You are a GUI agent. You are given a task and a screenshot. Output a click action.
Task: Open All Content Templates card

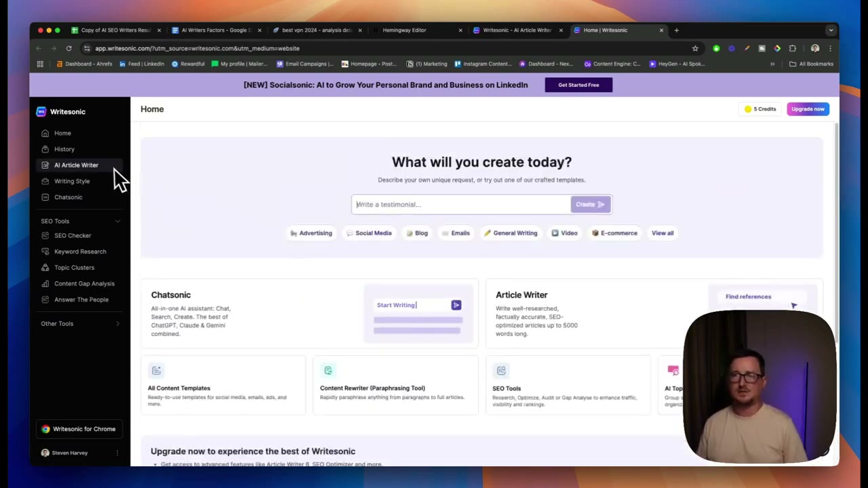tap(223, 386)
